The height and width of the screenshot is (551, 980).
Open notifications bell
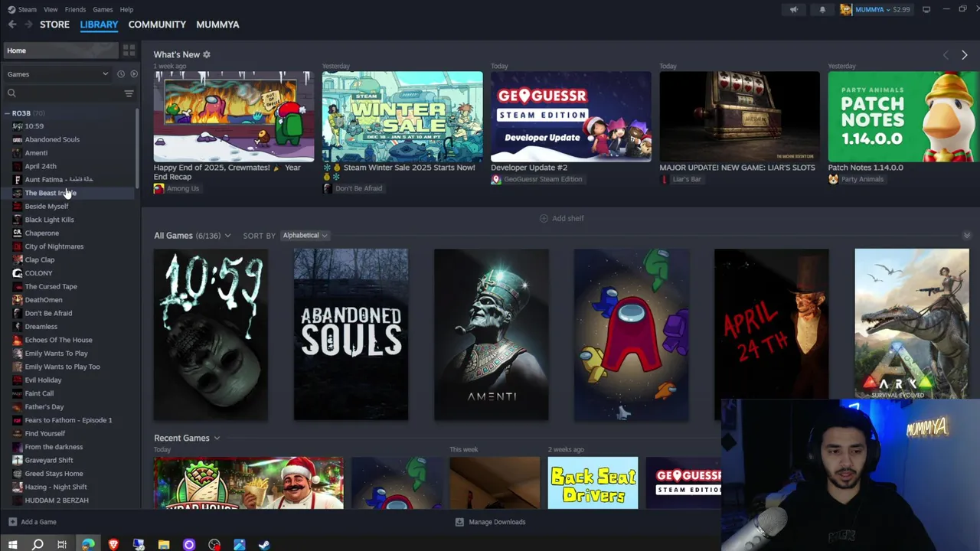pyautogui.click(x=822, y=10)
